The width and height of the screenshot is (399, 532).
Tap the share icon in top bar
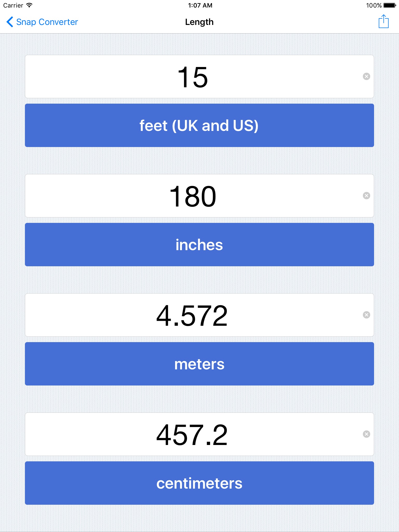point(383,22)
